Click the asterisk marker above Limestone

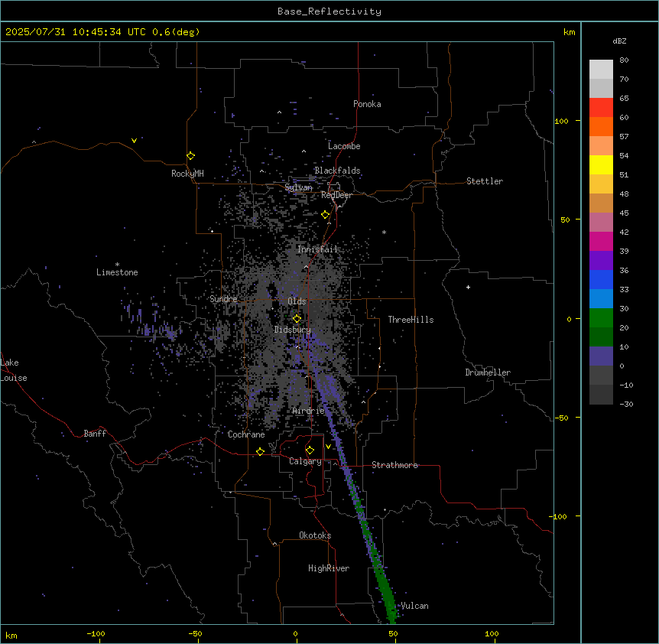click(117, 265)
